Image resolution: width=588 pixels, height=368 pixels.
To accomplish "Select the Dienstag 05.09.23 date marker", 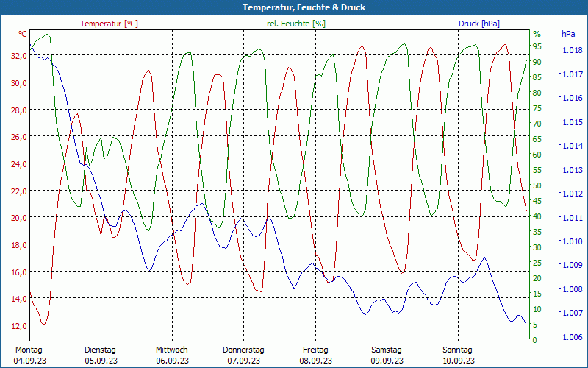I will click(x=100, y=355).
